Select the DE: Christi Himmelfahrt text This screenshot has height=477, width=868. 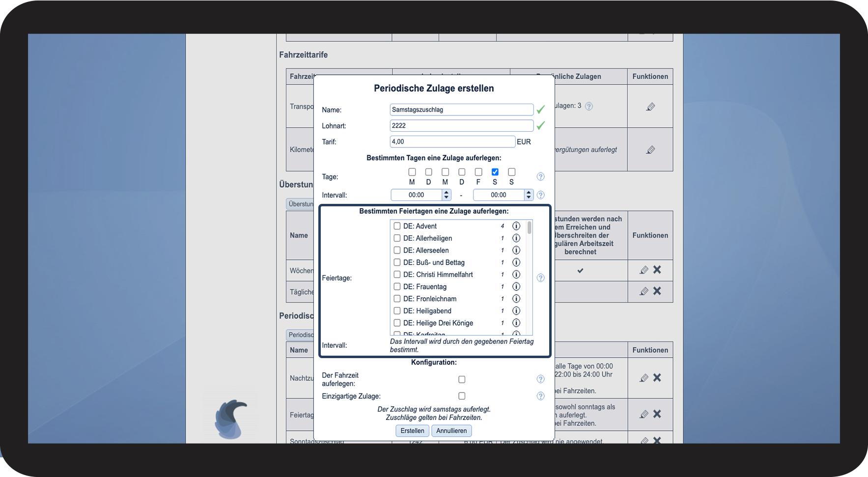(438, 275)
